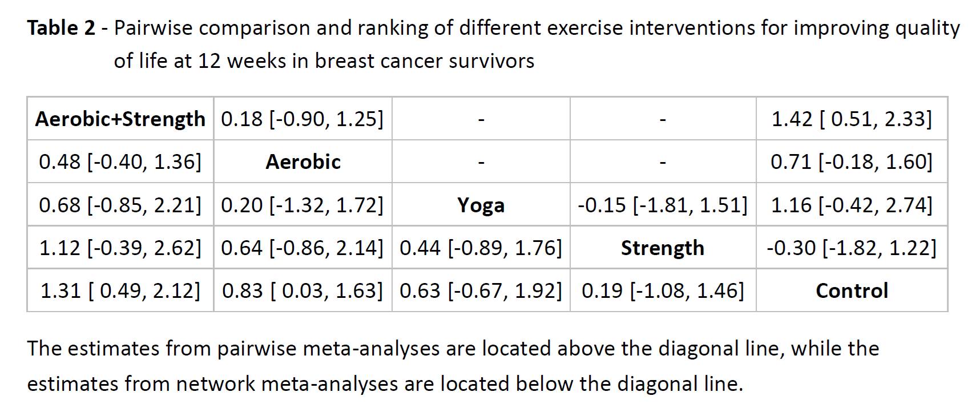Click the 0.20 [-1.32, 1.72] cell
This screenshot has width=980, height=412.
pyautogui.click(x=303, y=205)
